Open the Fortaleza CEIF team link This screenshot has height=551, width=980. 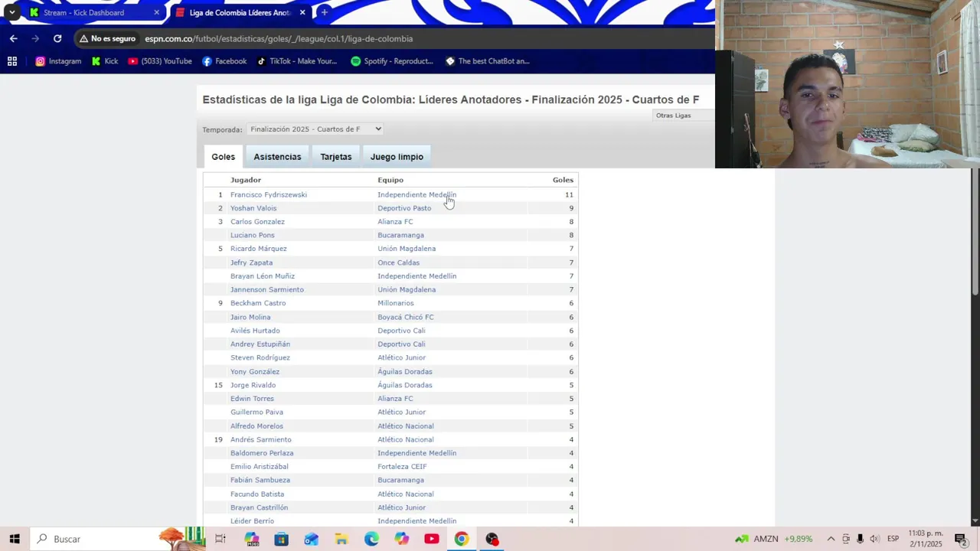click(402, 466)
